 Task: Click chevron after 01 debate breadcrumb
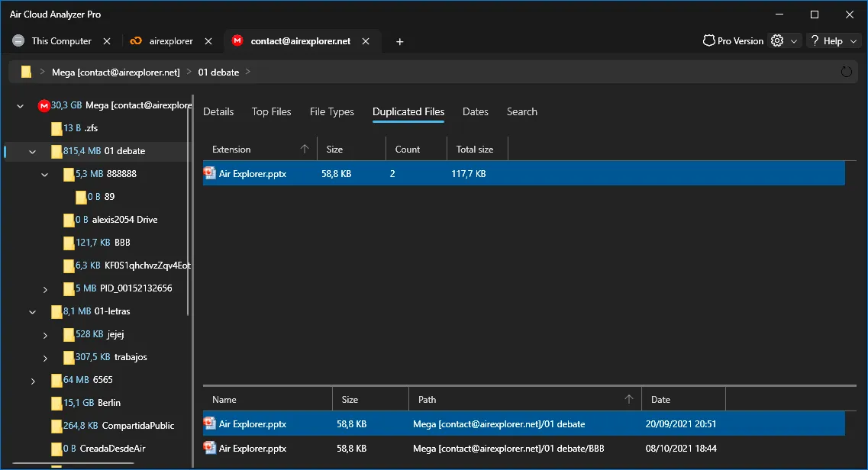tap(248, 72)
